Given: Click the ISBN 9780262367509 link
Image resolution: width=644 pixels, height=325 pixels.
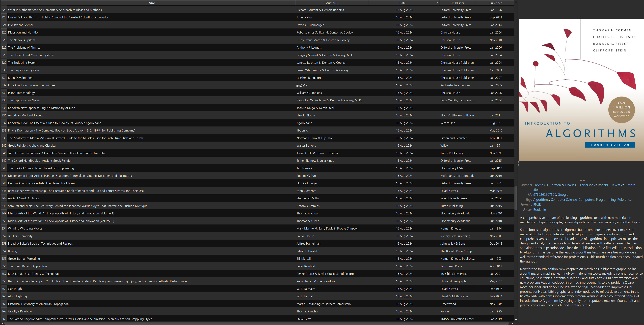Looking at the screenshot, I should (x=545, y=195).
